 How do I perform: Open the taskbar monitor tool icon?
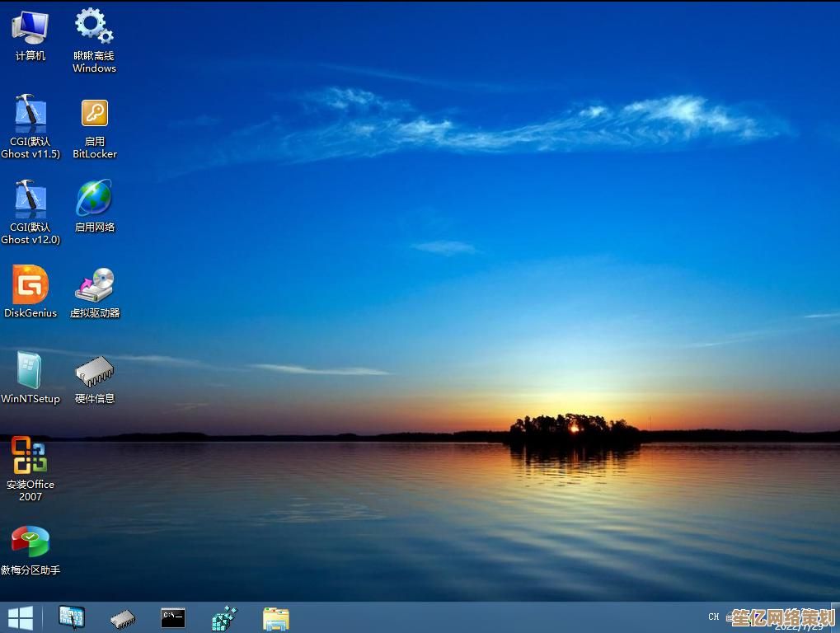click(72, 617)
